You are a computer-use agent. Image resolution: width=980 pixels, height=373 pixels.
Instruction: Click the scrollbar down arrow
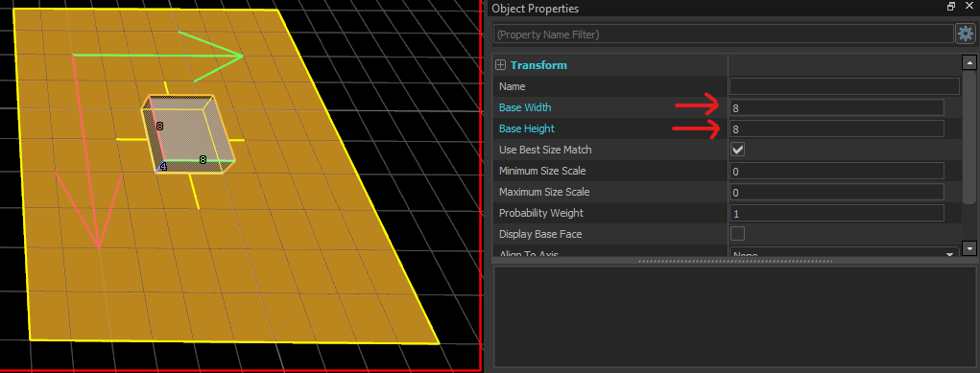point(969,248)
